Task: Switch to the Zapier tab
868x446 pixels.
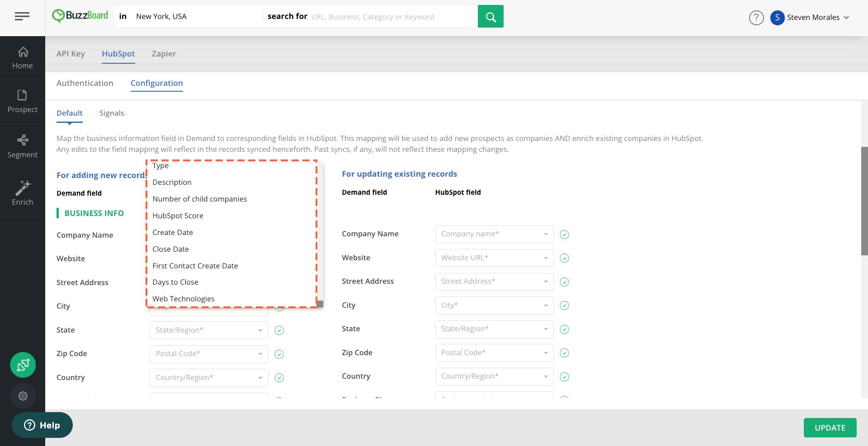Action: [164, 54]
